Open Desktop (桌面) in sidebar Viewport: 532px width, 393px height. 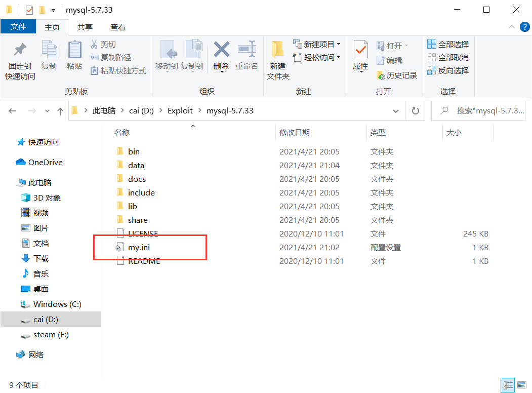pyautogui.click(x=35, y=289)
